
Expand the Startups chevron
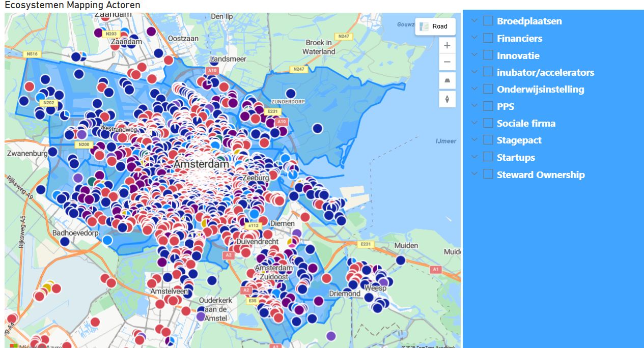474,157
